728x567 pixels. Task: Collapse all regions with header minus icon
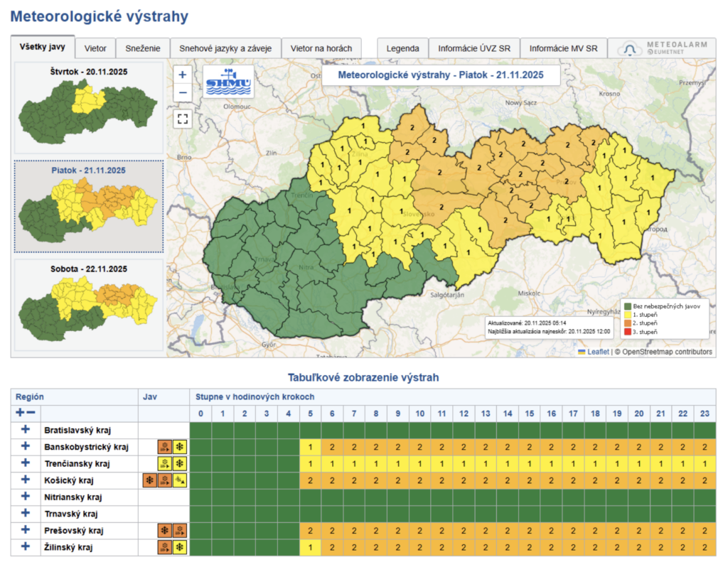point(31,413)
